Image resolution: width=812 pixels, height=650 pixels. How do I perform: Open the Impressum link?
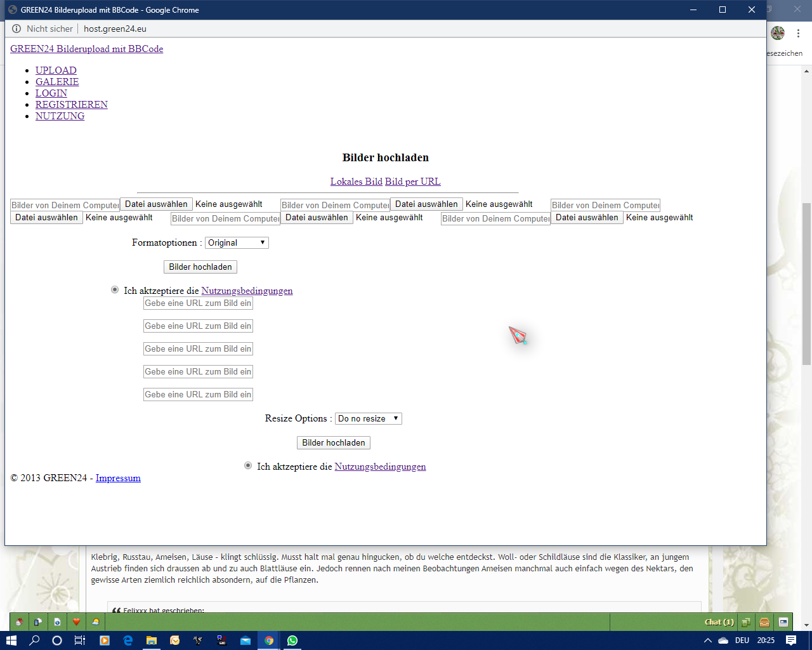(118, 478)
